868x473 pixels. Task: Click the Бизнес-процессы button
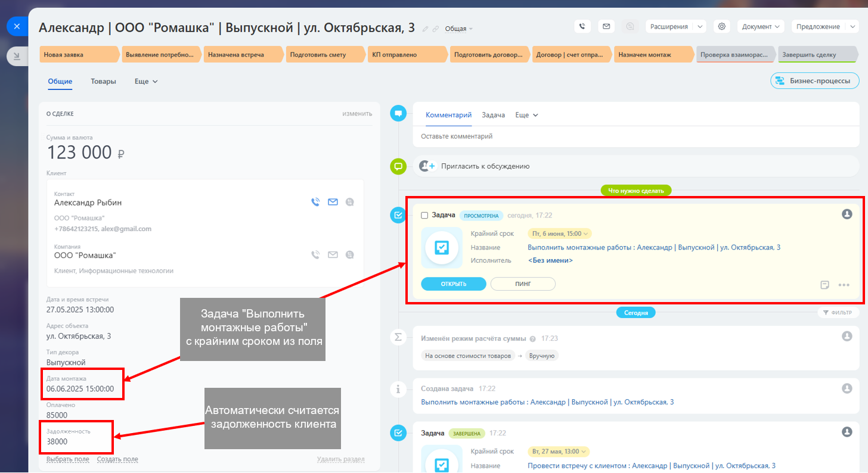pos(814,80)
